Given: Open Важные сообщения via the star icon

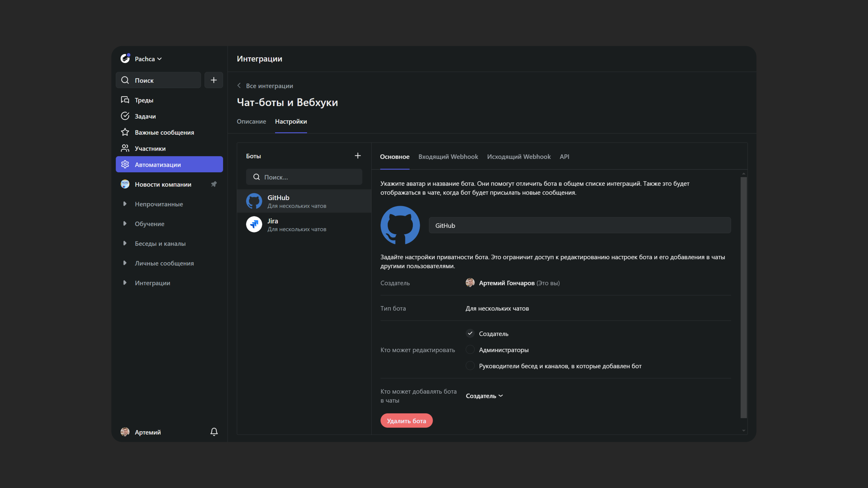Looking at the screenshot, I should [125, 132].
